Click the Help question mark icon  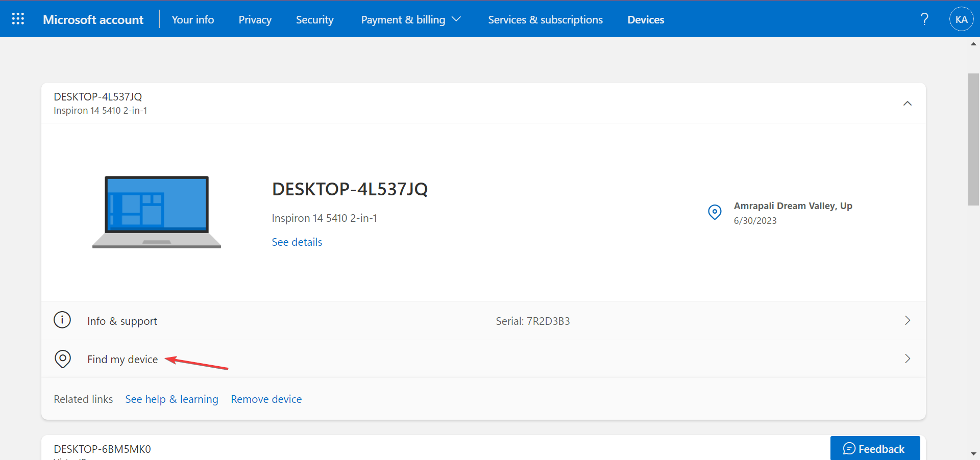point(924,18)
